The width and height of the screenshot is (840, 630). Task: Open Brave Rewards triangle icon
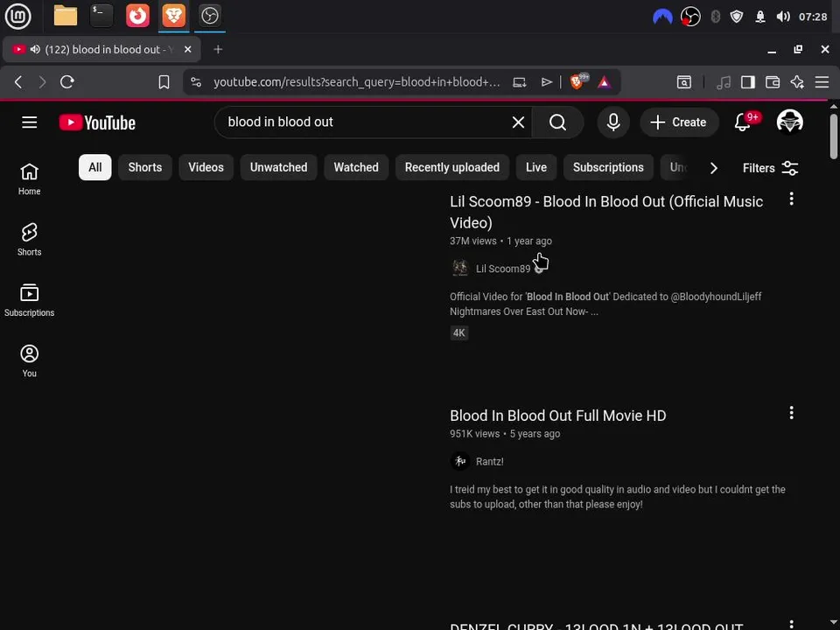tap(604, 82)
